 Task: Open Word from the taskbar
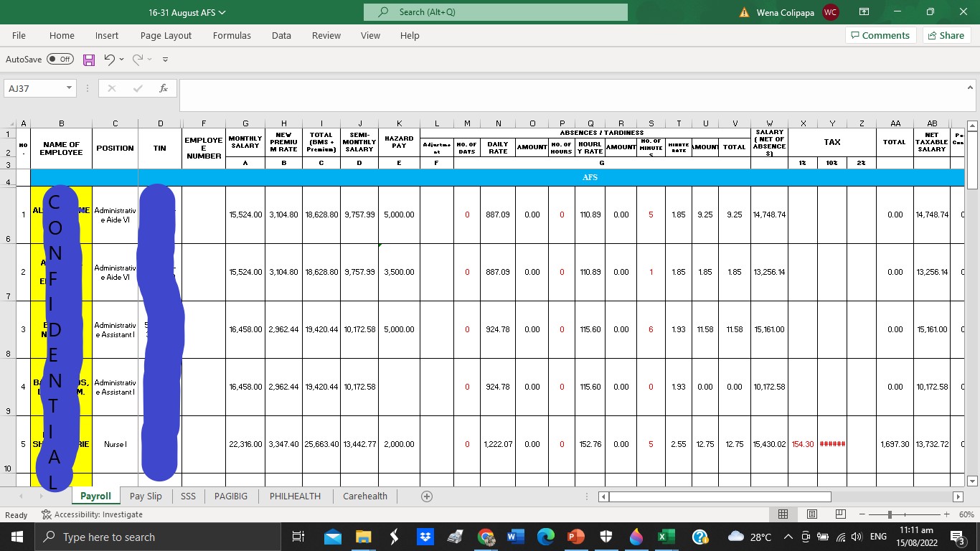coord(515,536)
